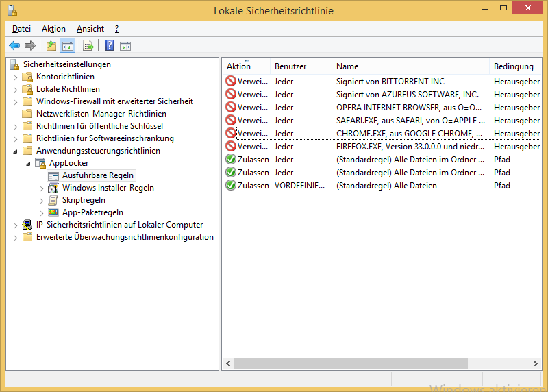The image size is (548, 392).
Task: Click the application icon in the title bar
Action: pyautogui.click(x=12, y=11)
